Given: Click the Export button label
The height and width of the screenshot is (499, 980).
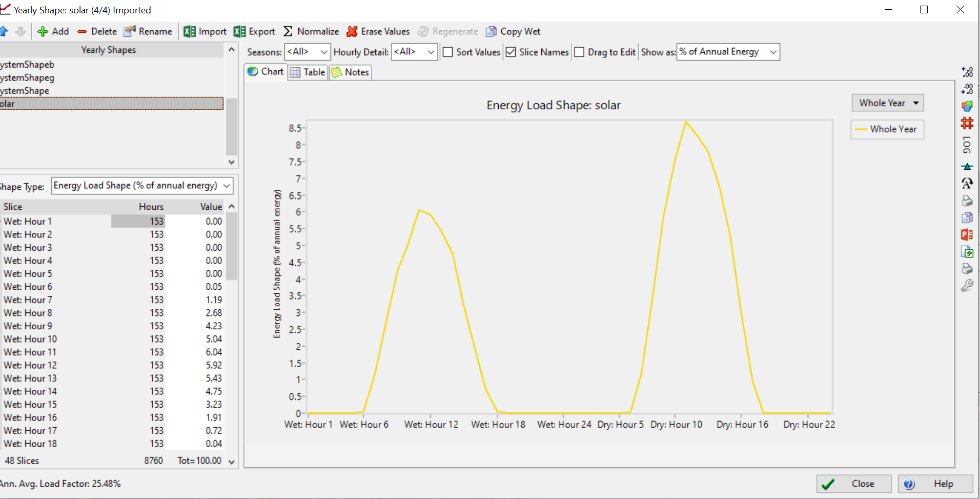Looking at the screenshot, I should click(x=262, y=32).
